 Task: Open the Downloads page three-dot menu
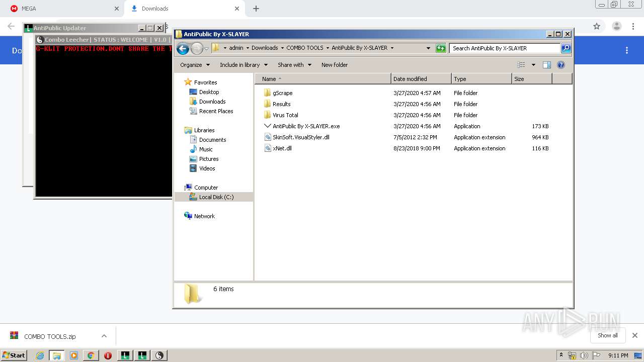click(x=627, y=50)
